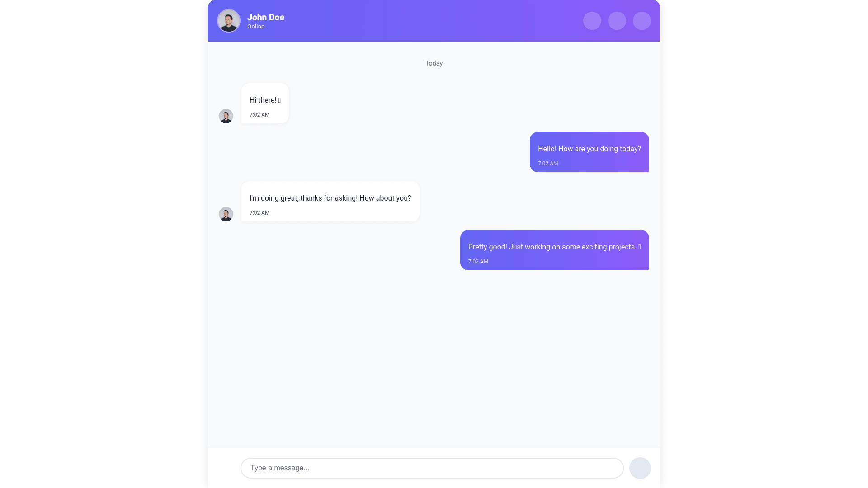Click the Today date separator
The height and width of the screenshot is (488, 868).
pyautogui.click(x=434, y=63)
